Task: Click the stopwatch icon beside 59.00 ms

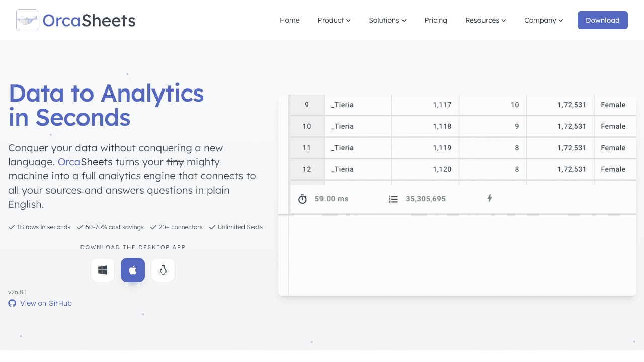Action: (302, 199)
